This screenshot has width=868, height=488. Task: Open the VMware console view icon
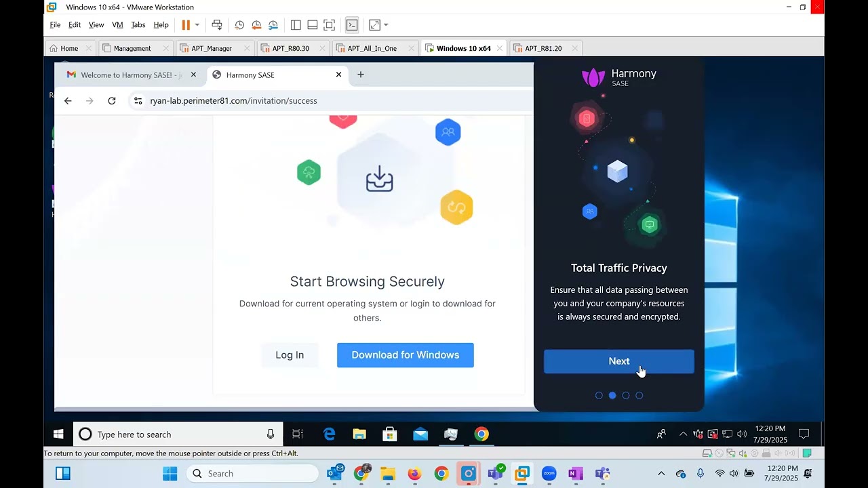pyautogui.click(x=352, y=25)
